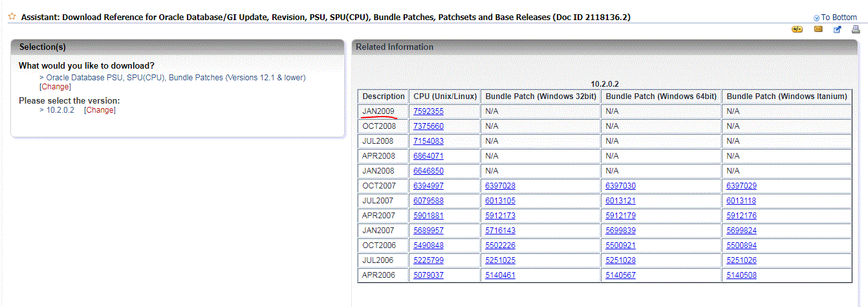Open JAN2009 CPU patch 7592355
The width and height of the screenshot is (868, 307).
[x=428, y=111]
